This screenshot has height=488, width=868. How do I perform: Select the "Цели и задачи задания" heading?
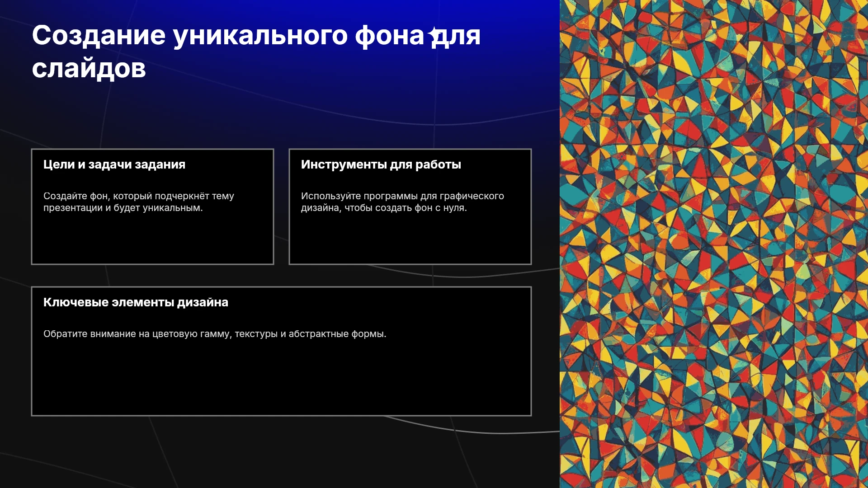coord(114,164)
